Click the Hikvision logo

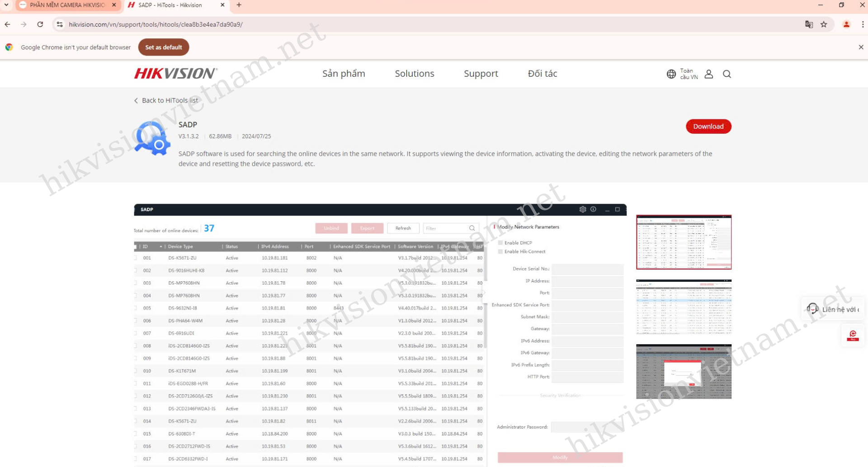pyautogui.click(x=175, y=74)
